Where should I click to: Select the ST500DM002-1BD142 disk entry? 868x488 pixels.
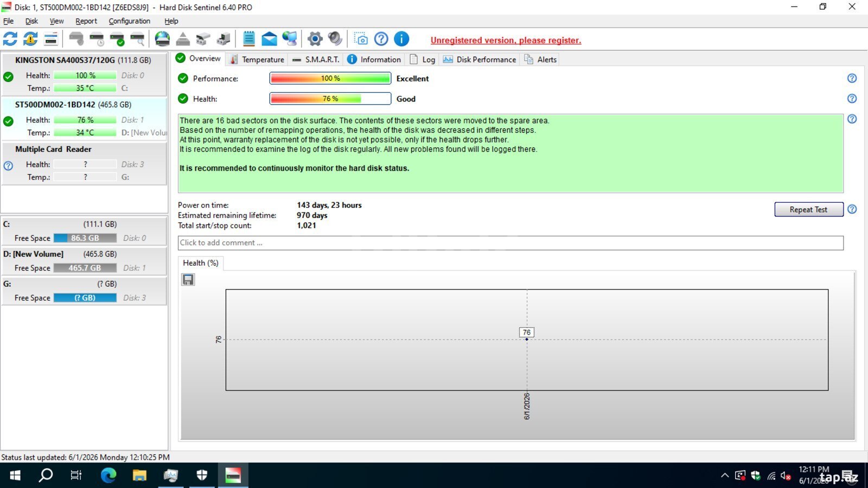(84, 119)
